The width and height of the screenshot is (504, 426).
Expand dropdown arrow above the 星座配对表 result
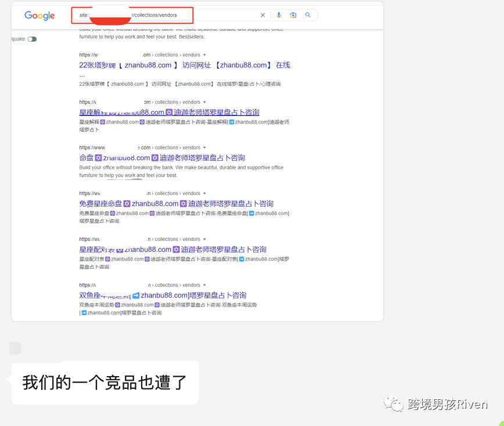(x=204, y=240)
